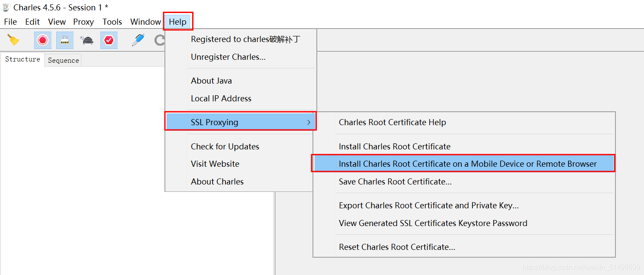Open the View menu
This screenshot has height=275, width=644.
57,22
